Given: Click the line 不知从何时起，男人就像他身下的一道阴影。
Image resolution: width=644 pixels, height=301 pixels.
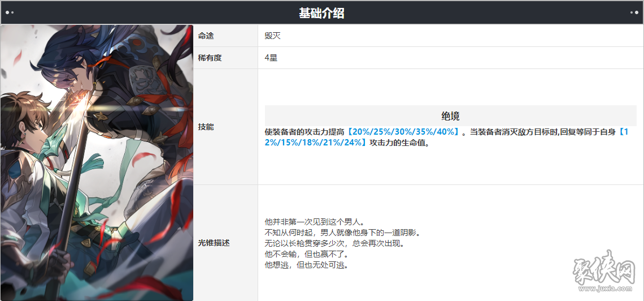Looking at the screenshot, I should click(342, 233).
